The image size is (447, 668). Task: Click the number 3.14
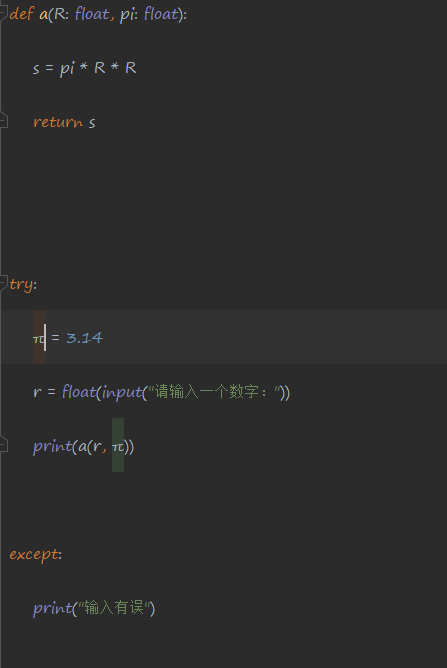pyautogui.click(x=84, y=338)
